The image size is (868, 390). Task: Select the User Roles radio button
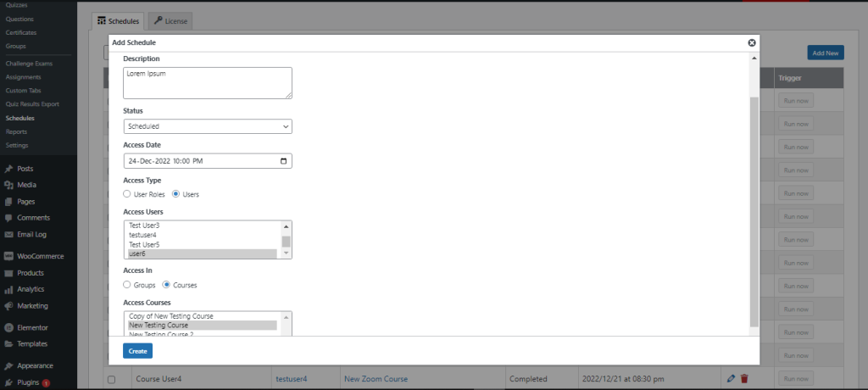click(x=127, y=194)
